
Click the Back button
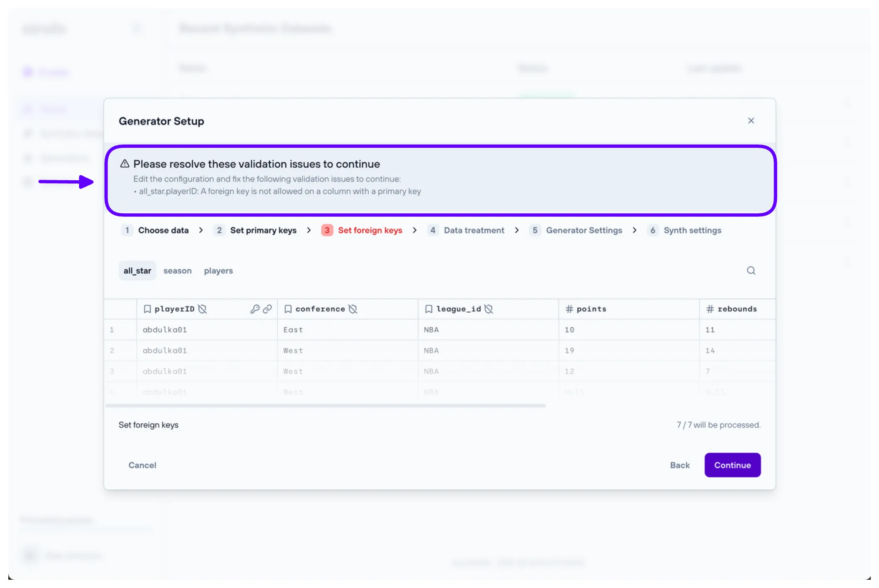679,465
